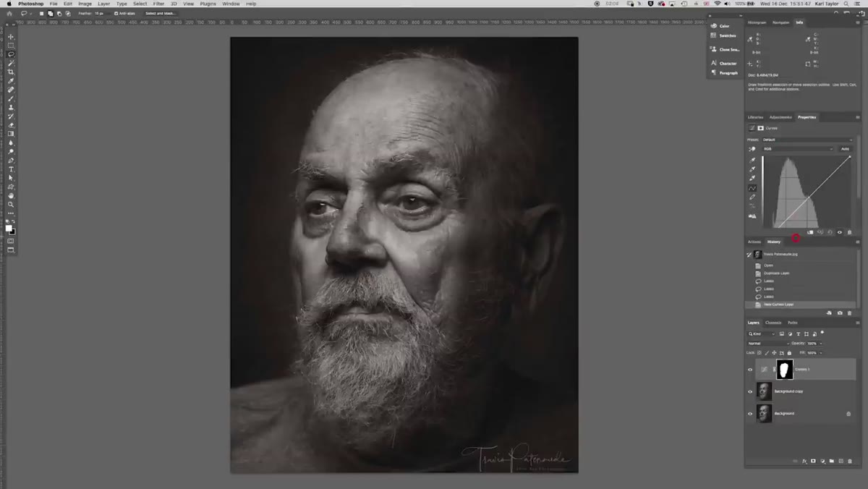Select the Move tool
Image resolution: width=868 pixels, height=489 pixels.
[11, 37]
